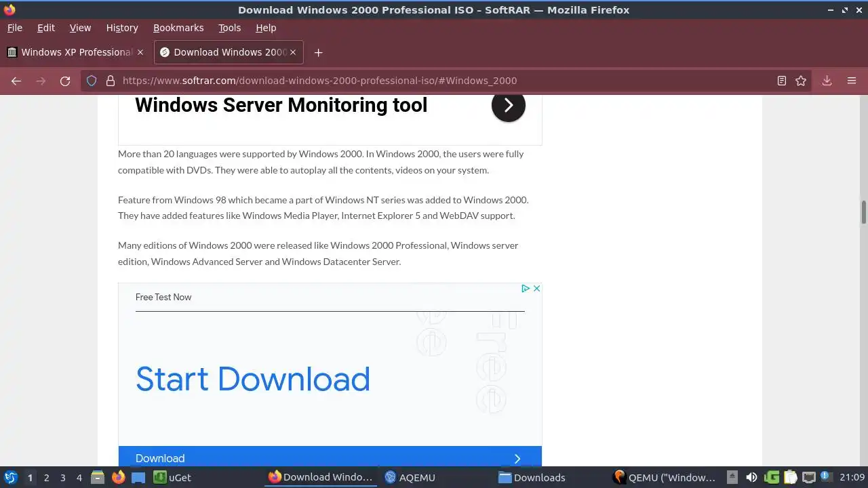Open the network connection tray icon

click(x=809, y=477)
